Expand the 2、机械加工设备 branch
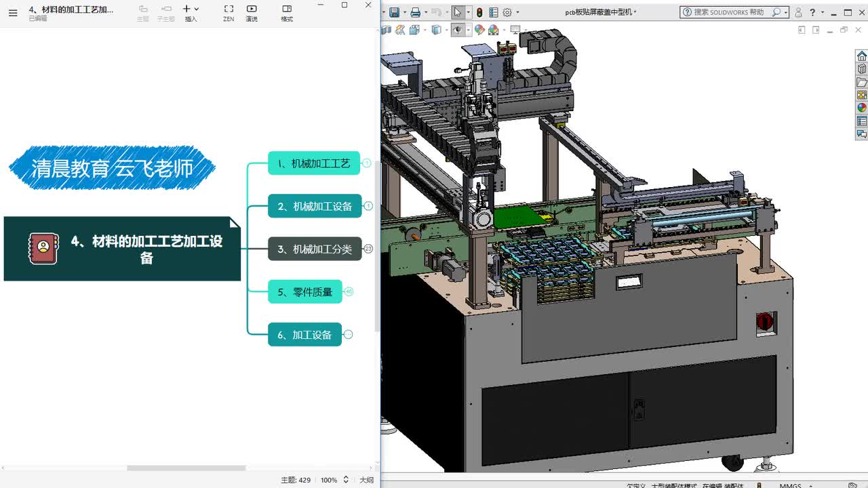This screenshot has height=488, width=868. click(368, 206)
